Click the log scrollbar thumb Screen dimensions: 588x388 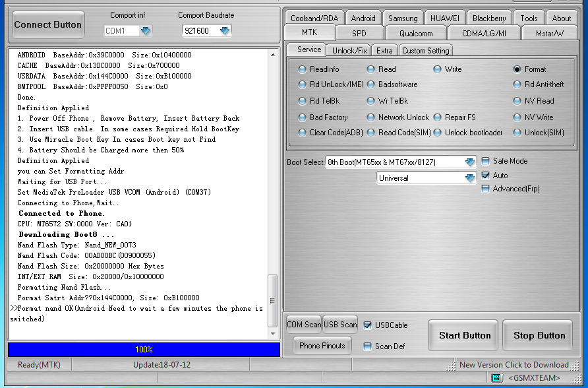click(x=273, y=301)
